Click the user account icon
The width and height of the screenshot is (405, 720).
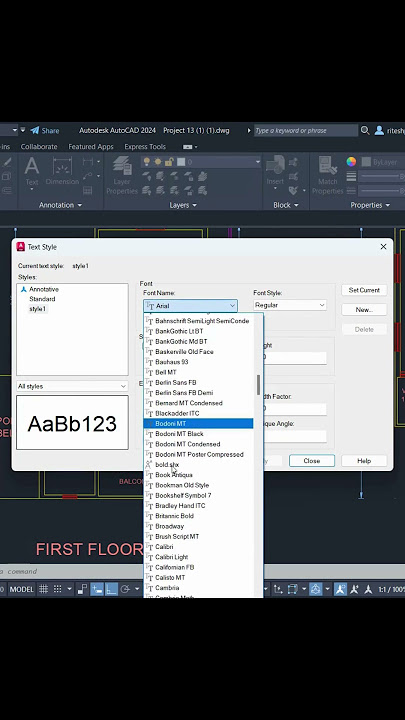pyautogui.click(x=379, y=130)
